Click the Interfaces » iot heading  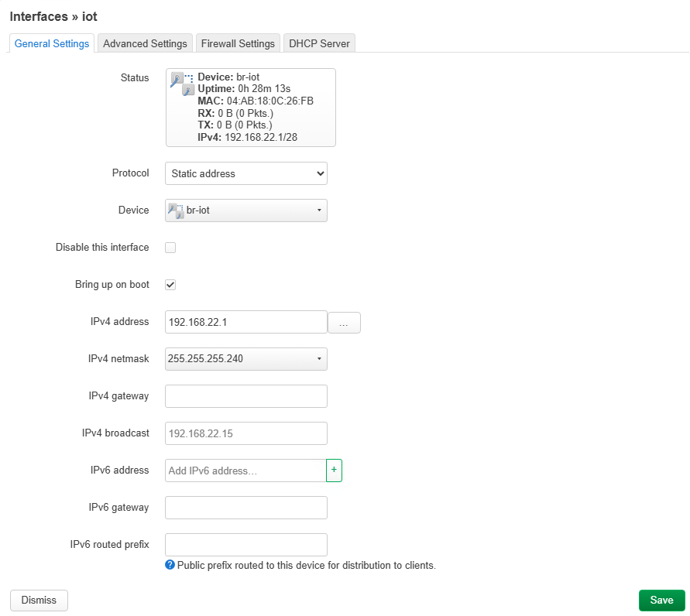click(53, 17)
